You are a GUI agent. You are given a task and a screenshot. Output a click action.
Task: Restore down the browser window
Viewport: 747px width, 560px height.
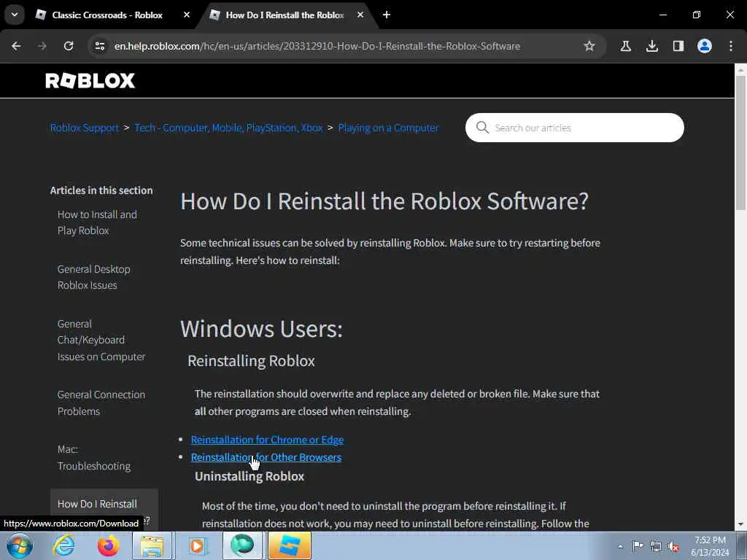(697, 15)
